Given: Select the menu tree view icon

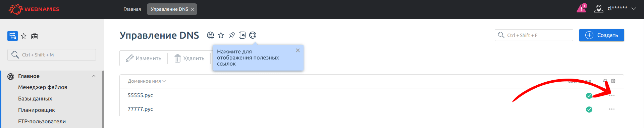Looking at the screenshot, I should [12, 36].
